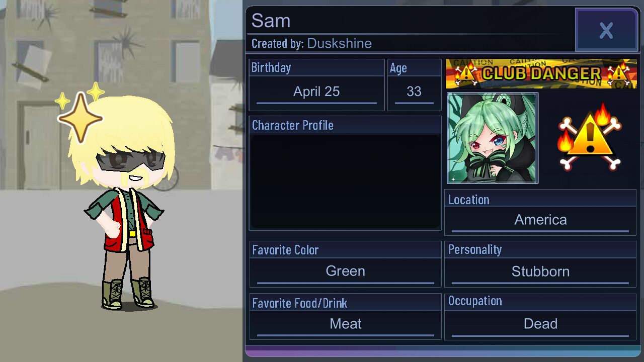Edit the Favorite Food/Drink value Meat

click(345, 324)
